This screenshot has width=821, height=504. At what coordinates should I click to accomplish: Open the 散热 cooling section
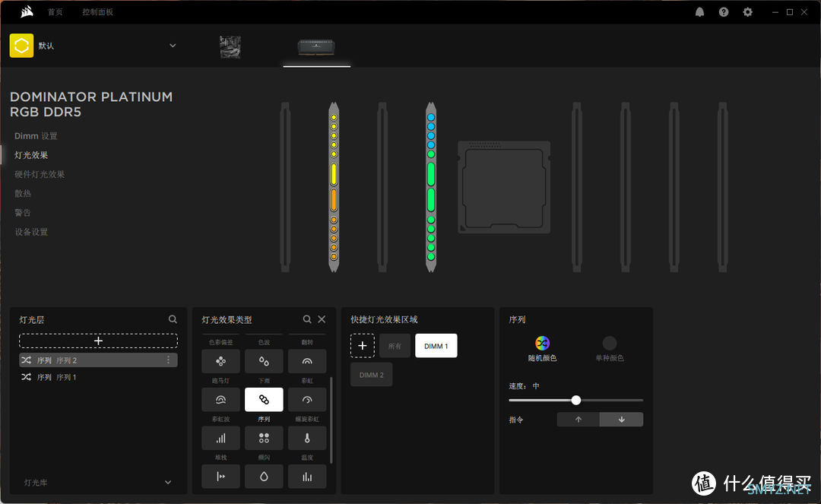click(x=23, y=194)
